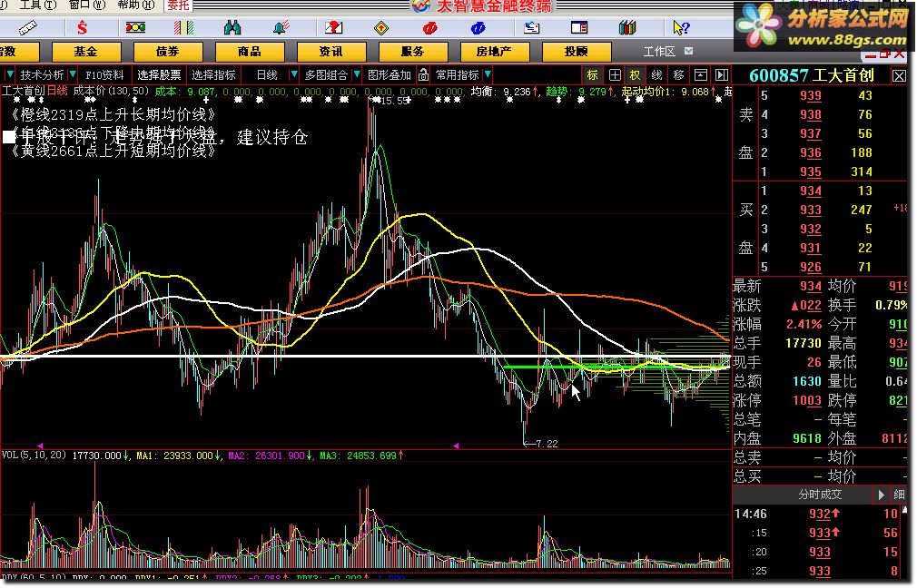Click the yellow diamond sign icon
Screen dimensions: 917x588
tap(381, 27)
